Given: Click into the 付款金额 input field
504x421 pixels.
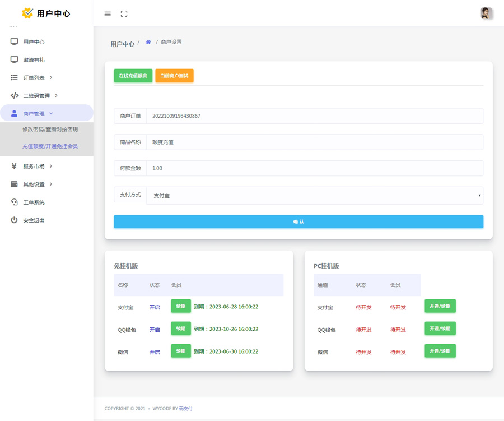Looking at the screenshot, I should [315, 168].
